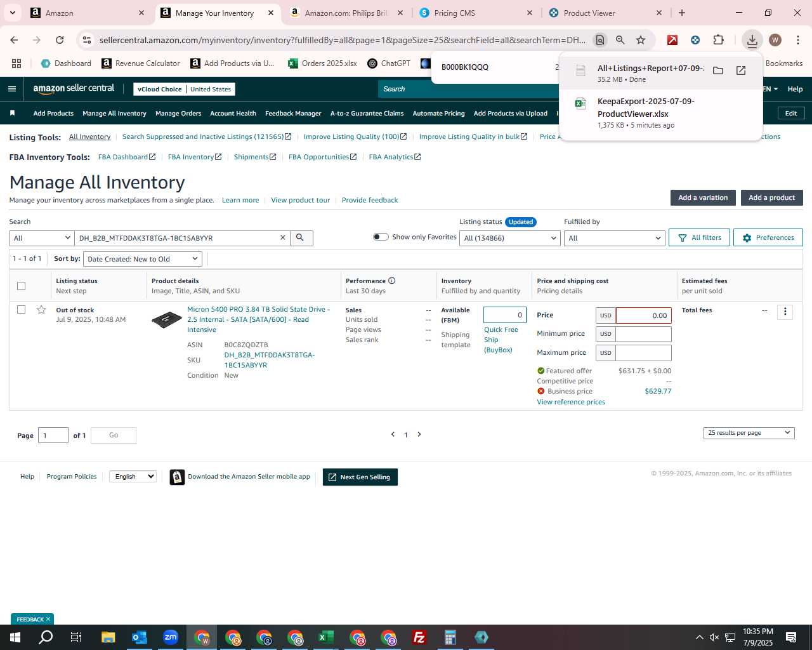Image resolution: width=812 pixels, height=650 pixels.
Task: Click the Amazon Seller Central logo
Action: pos(74,89)
